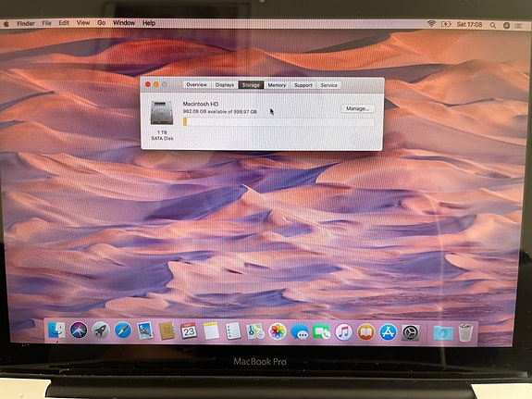Image resolution: width=532 pixels, height=399 pixels.
Task: Switch to the Overview tab
Action: coord(196,84)
